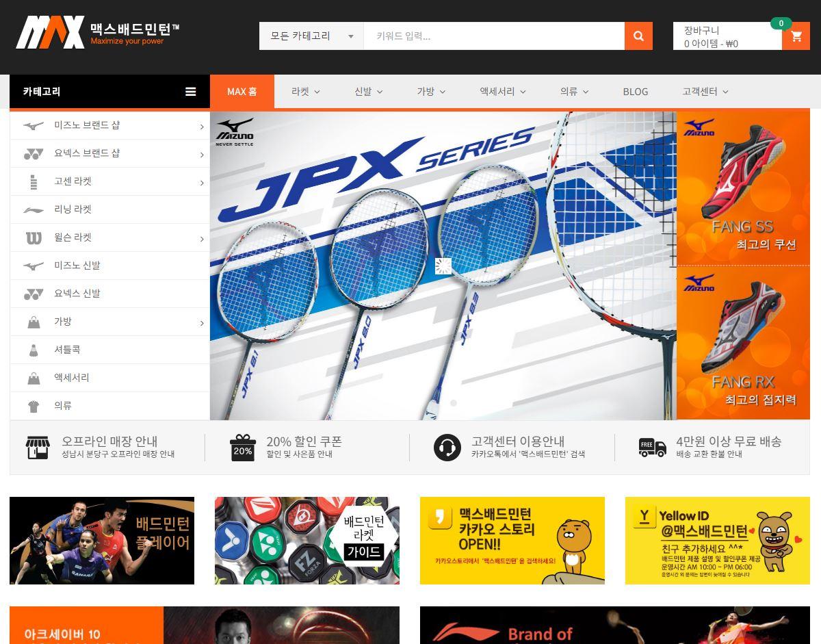Click the bag icon beside 가방
The height and width of the screenshot is (644, 821).
pyautogui.click(x=34, y=322)
